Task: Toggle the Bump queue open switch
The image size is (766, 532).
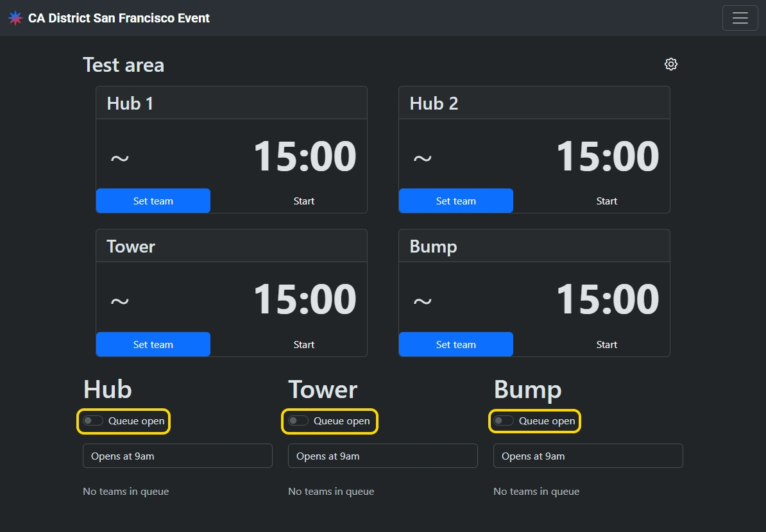Action: tap(504, 421)
